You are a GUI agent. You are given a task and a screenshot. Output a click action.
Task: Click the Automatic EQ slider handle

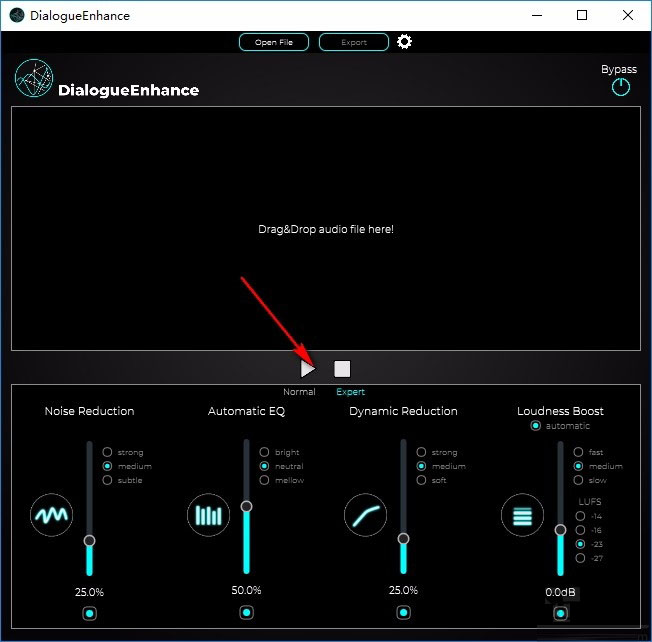[x=247, y=506]
